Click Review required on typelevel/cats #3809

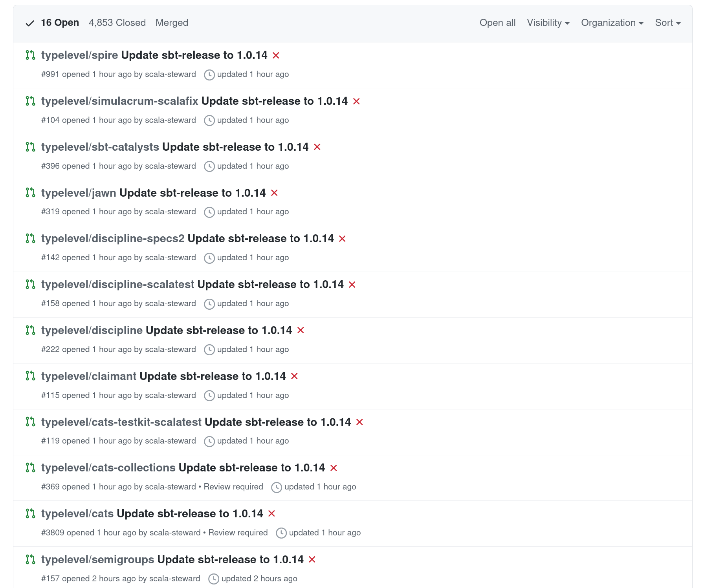(x=238, y=533)
